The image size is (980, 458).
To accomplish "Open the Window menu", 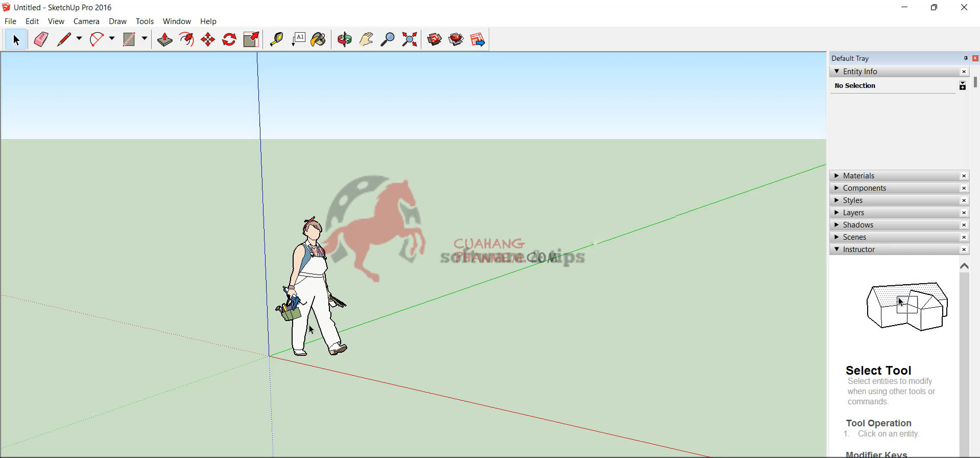I will click(x=177, y=21).
